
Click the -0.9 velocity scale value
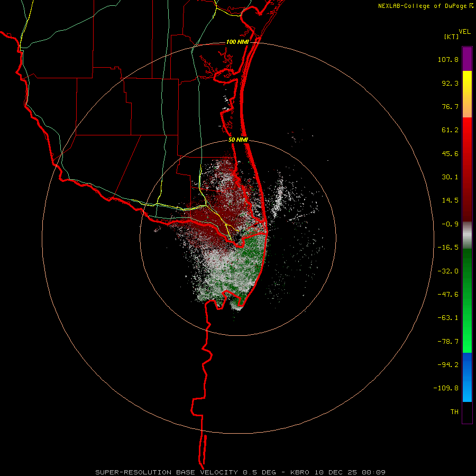coord(450,224)
